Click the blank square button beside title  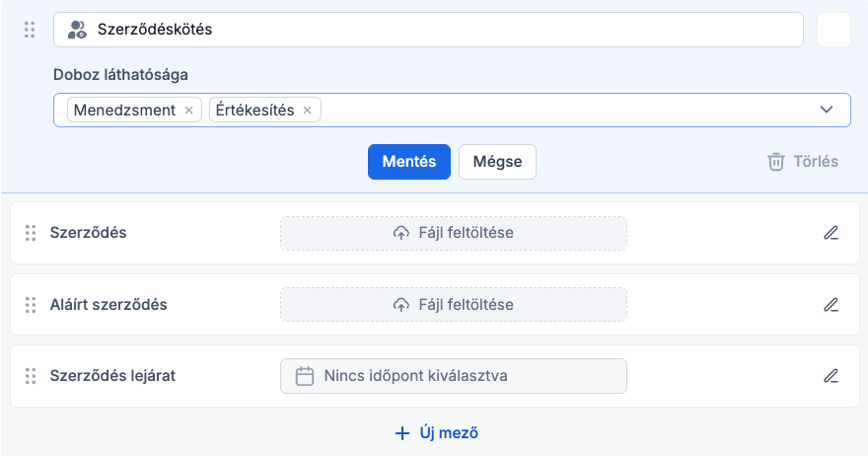coord(833,30)
